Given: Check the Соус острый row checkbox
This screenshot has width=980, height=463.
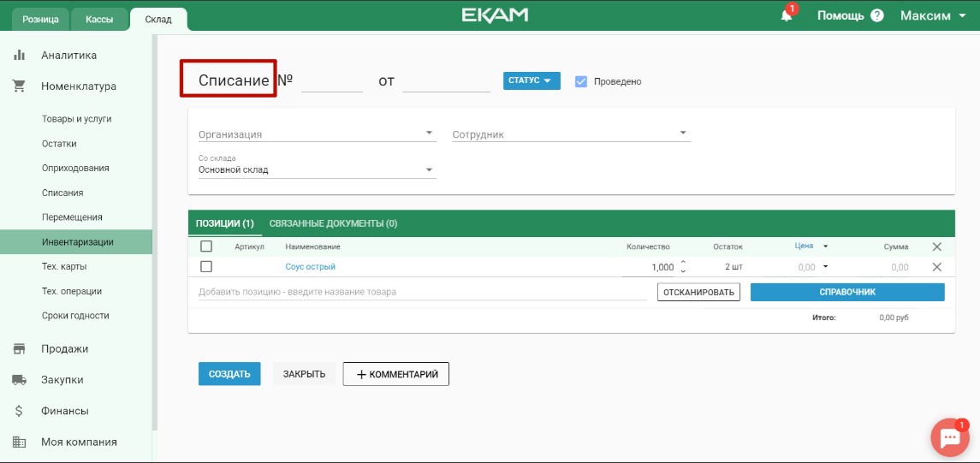Looking at the screenshot, I should click(x=206, y=267).
